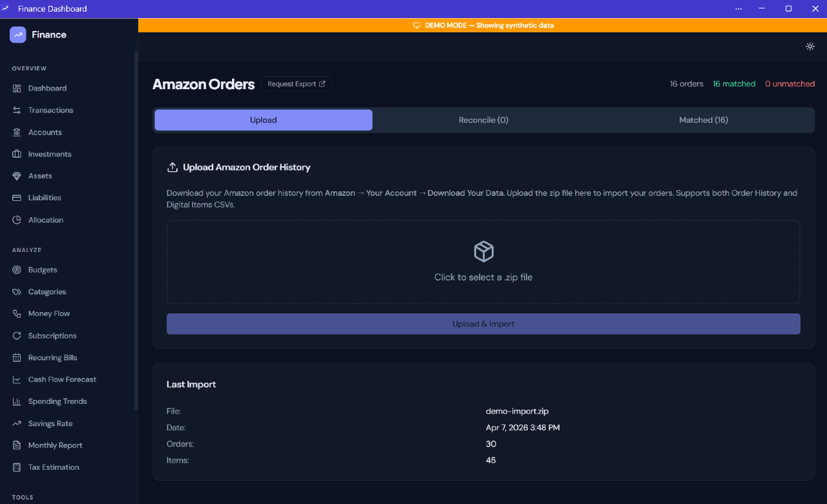This screenshot has width=827, height=504.
Task: Open Cash Flow Forecast
Action: tap(62, 379)
